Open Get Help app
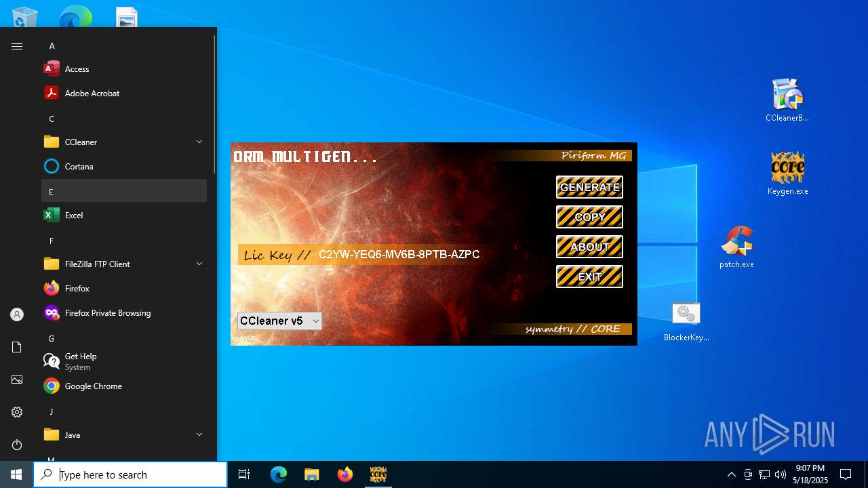868x488 pixels. 124,362
